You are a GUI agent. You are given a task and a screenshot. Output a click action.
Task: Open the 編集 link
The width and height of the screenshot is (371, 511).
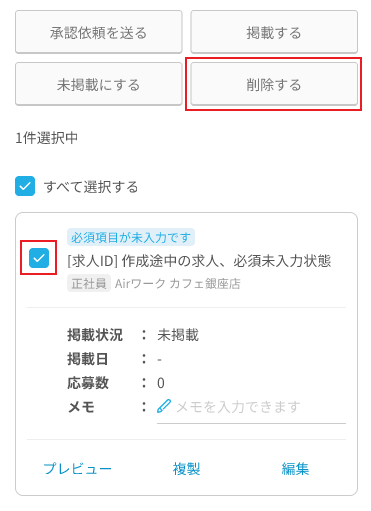tap(295, 468)
